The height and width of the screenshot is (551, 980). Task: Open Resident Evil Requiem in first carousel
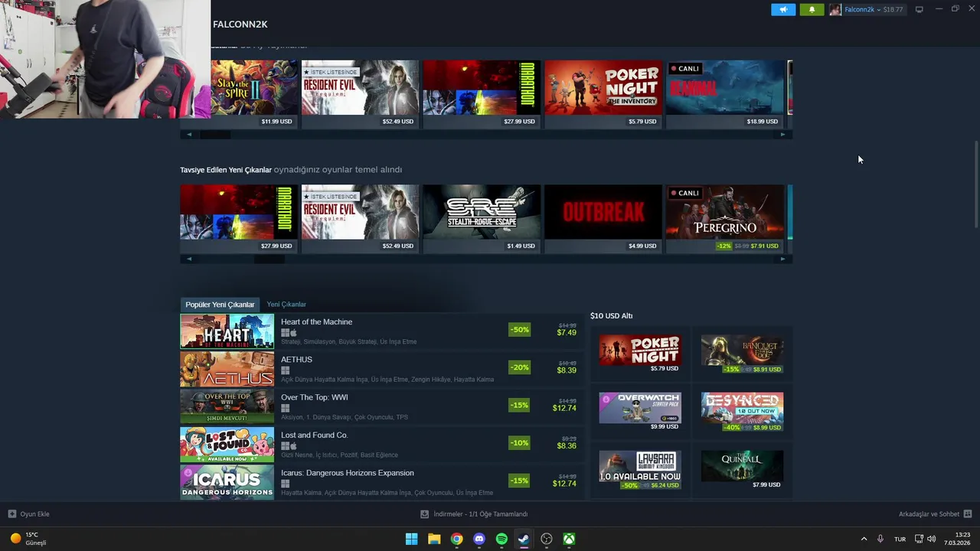(x=360, y=93)
